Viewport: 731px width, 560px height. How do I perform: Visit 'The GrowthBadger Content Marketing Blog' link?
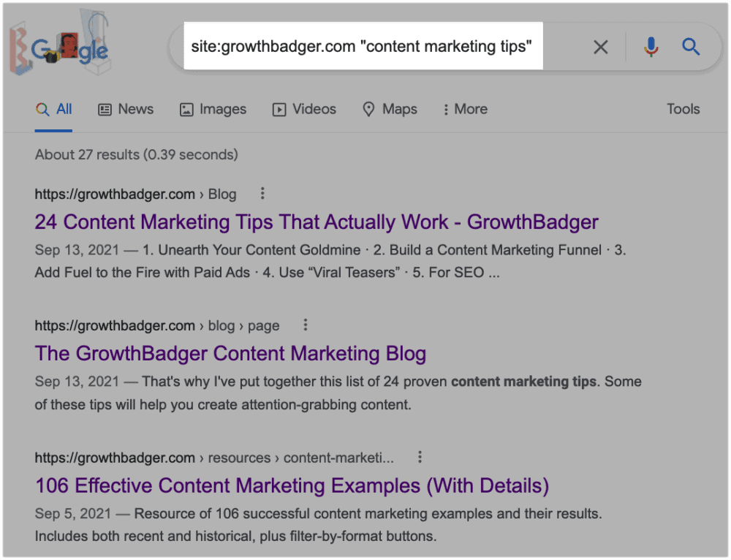coord(230,353)
